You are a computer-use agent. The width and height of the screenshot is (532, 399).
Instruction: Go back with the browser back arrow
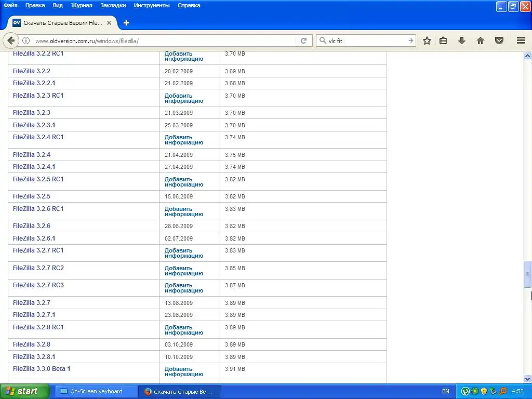coord(11,41)
